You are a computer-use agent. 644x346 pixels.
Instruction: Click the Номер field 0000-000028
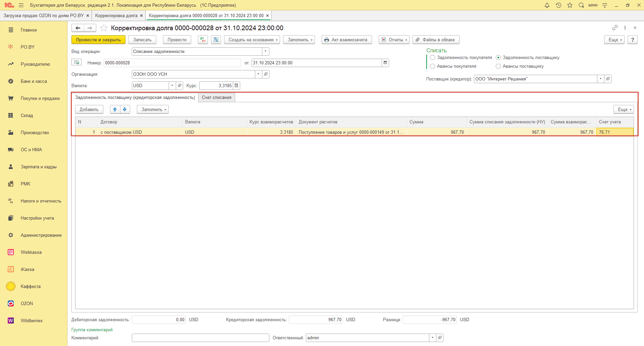tap(172, 63)
